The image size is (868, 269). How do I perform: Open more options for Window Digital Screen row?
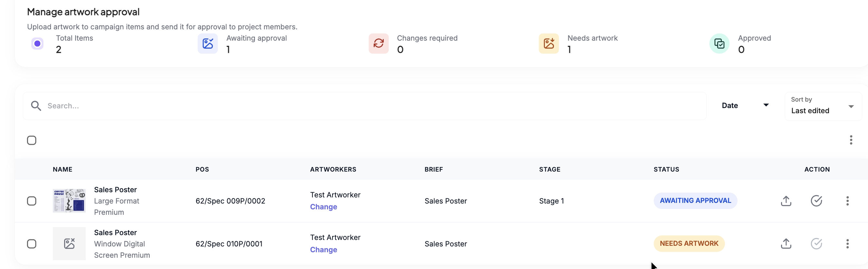click(847, 244)
